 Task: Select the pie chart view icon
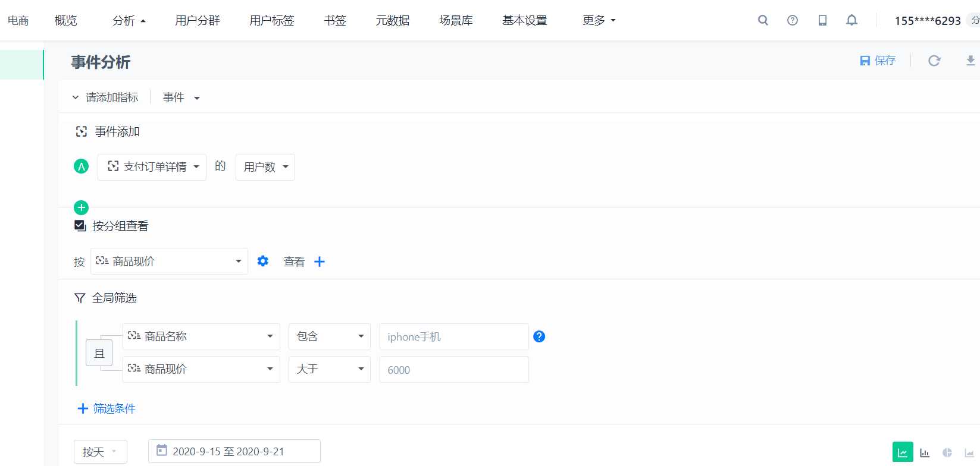point(947,453)
